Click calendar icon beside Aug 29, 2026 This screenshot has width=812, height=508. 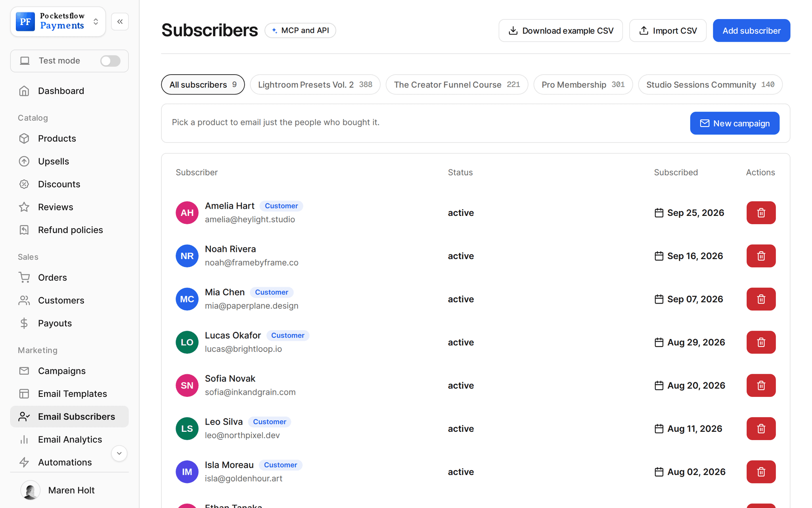click(659, 342)
